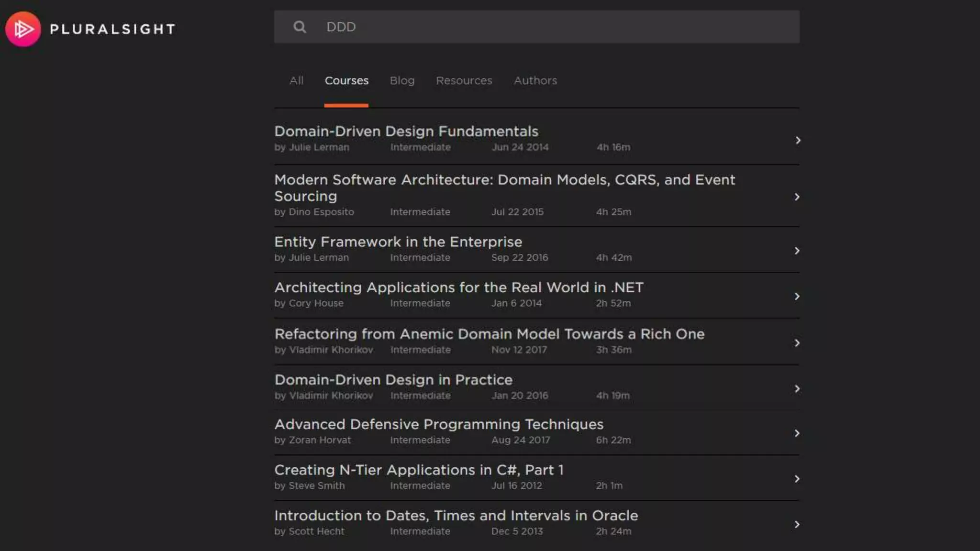Open Refactoring from Anemic Domain Model course

click(489, 334)
